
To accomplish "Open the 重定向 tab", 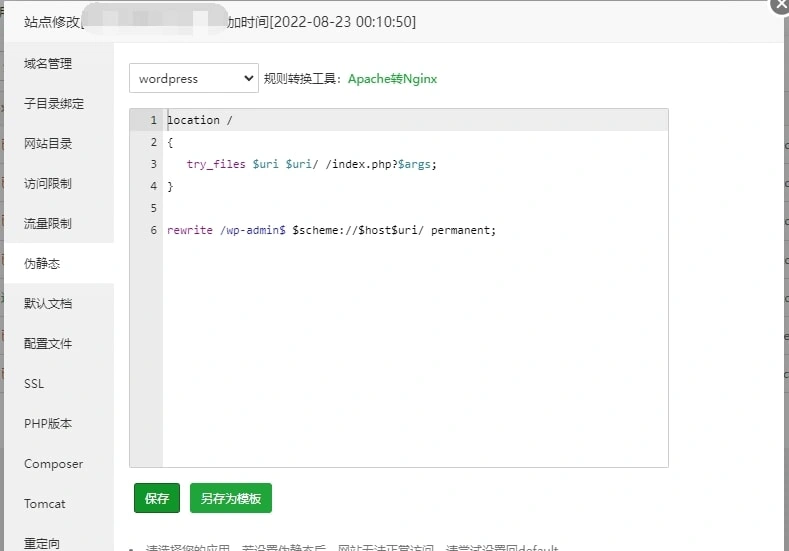I will (42, 543).
